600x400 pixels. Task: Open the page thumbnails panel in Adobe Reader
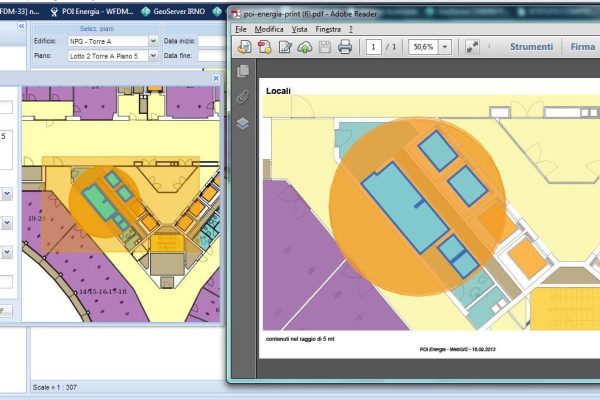243,71
